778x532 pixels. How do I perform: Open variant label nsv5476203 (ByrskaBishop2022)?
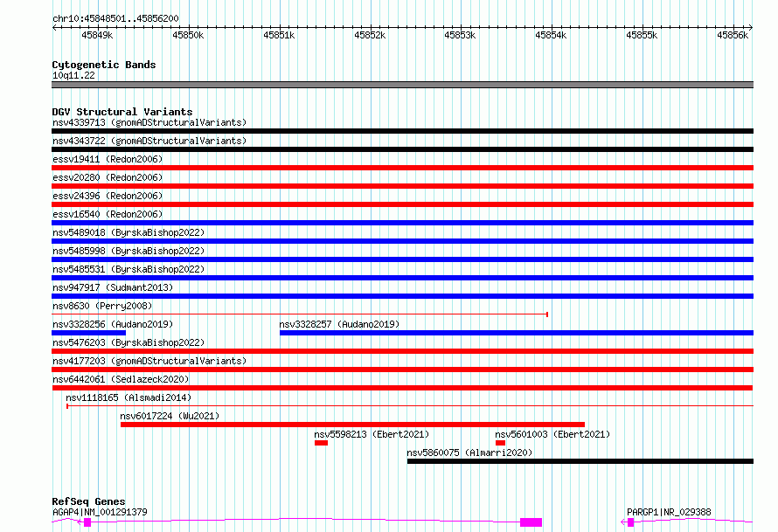129,342
